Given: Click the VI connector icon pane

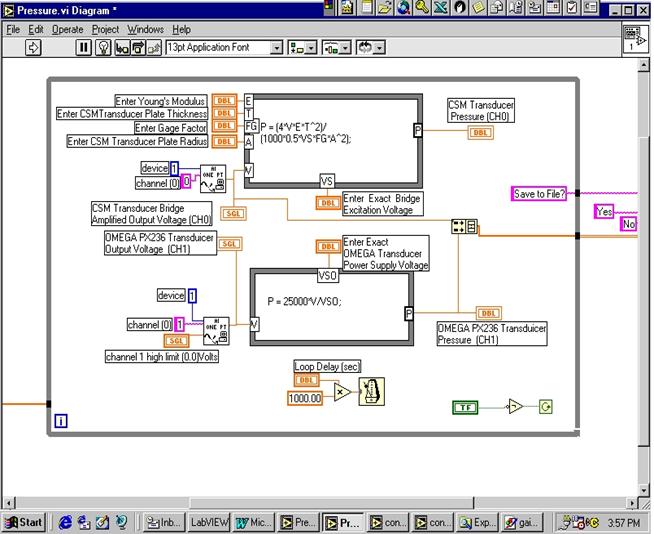Looking at the screenshot, I should (634, 38).
